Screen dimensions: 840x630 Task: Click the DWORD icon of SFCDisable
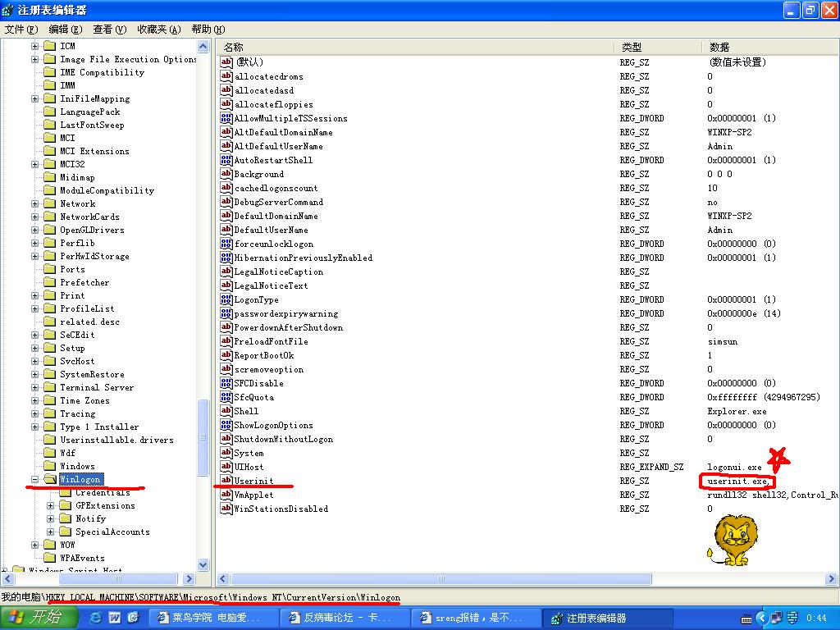coord(226,383)
